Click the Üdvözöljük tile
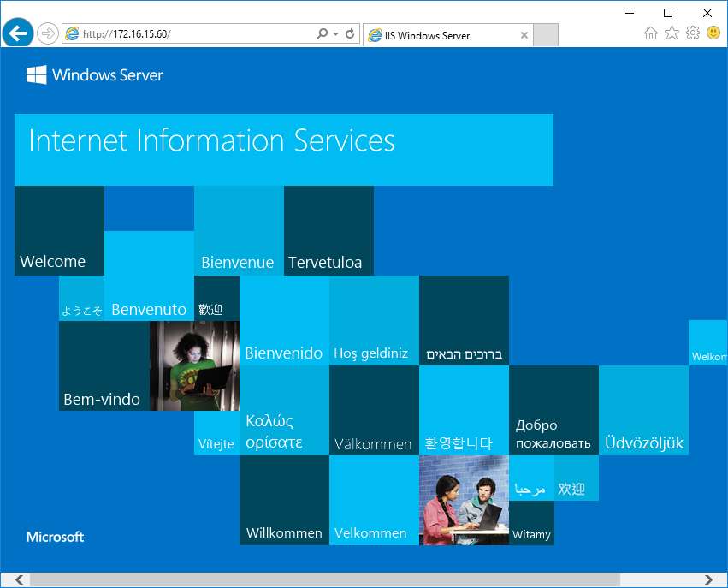 (643, 410)
